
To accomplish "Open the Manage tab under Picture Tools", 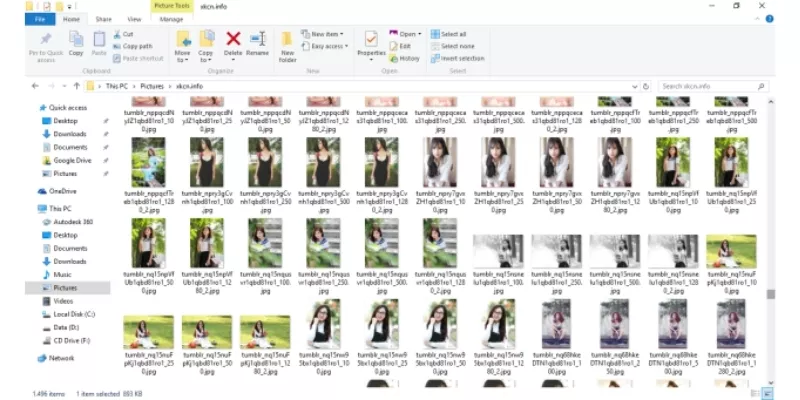I will tap(171, 19).
